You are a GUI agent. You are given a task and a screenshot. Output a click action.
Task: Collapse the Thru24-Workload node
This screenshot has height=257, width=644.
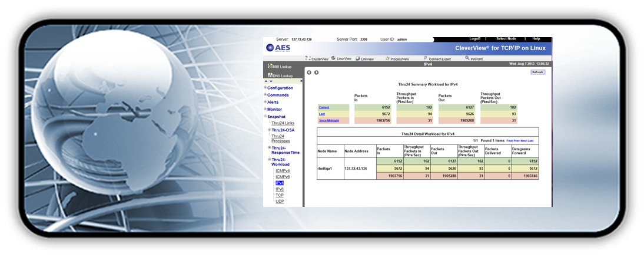[270, 159]
